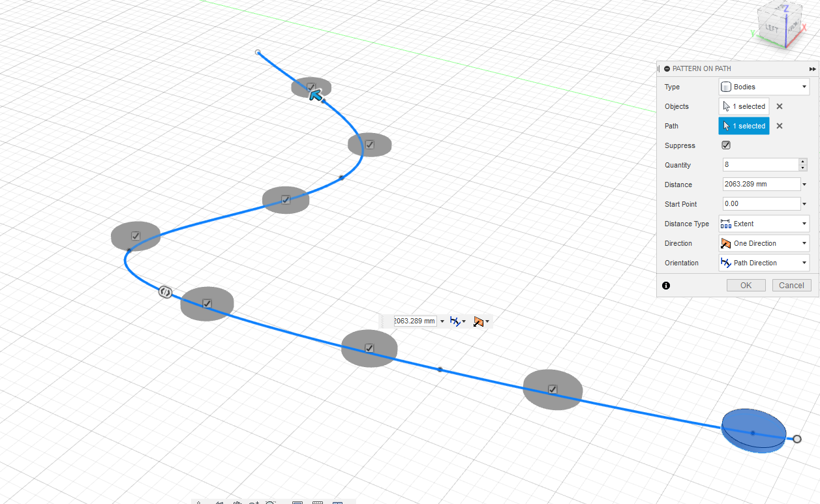Click the Start Point input field
Image resolution: width=820 pixels, height=504 pixels.
(761, 204)
